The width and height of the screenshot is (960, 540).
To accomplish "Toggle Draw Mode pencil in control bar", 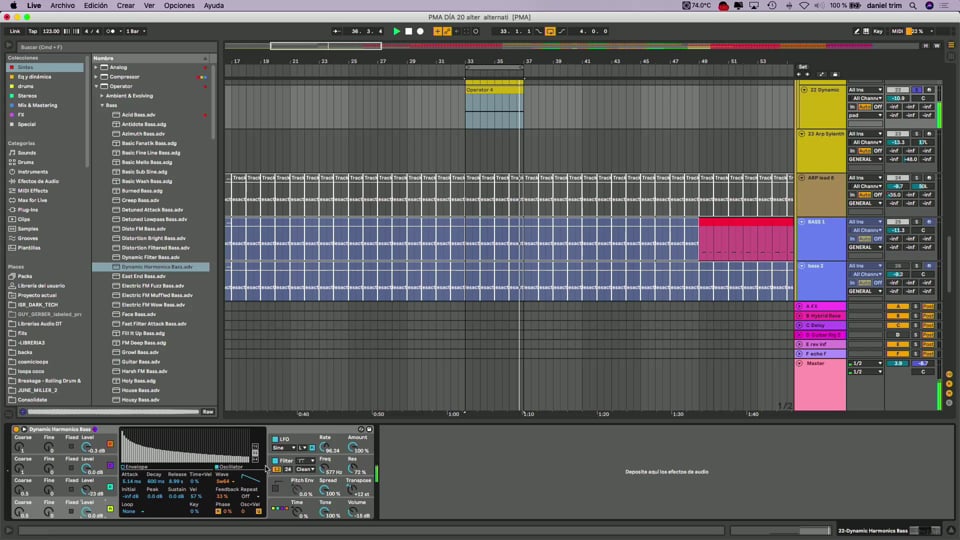I will [x=857, y=31].
